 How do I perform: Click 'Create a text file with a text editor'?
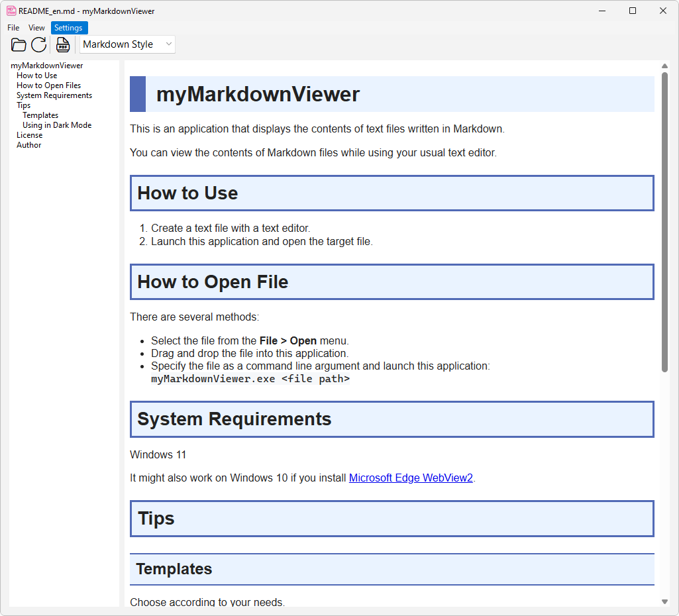(231, 228)
